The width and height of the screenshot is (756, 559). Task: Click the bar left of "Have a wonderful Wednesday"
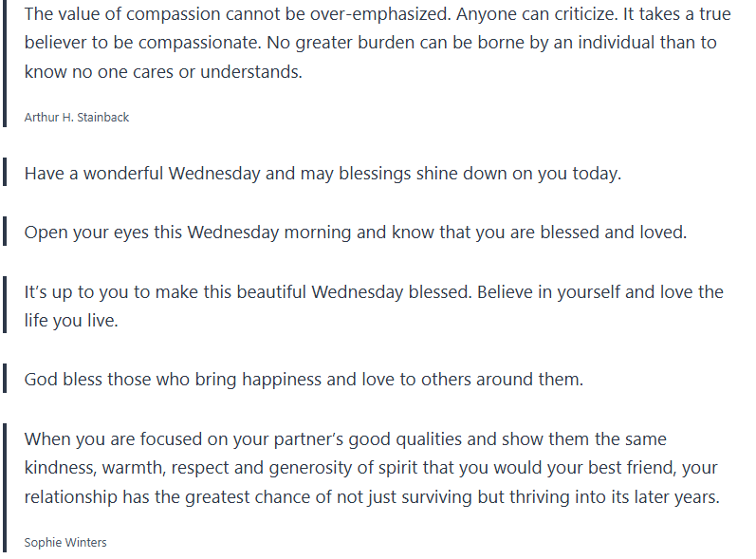pos(4,174)
